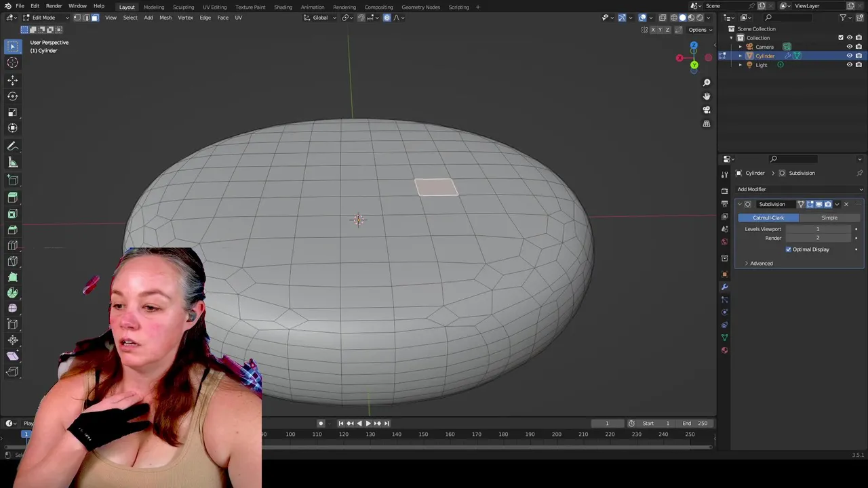
Task: Enable edge select mode
Action: click(86, 18)
